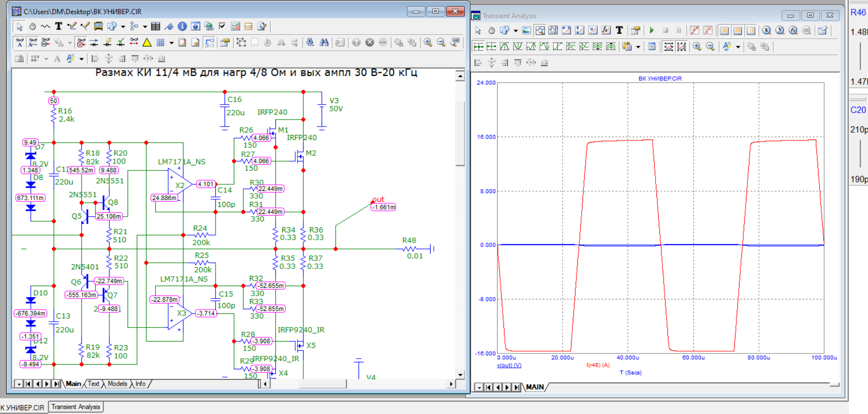
Task: Switch to the Text tab in schematic
Action: click(94, 384)
